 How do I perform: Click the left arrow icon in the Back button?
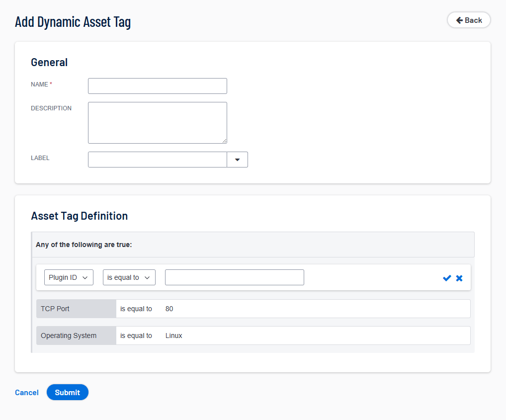pyautogui.click(x=459, y=20)
